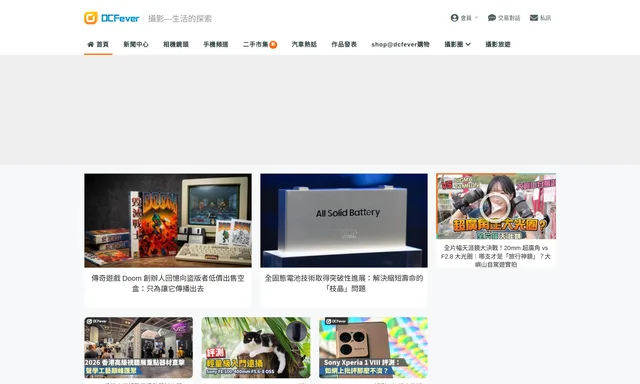Open the member account icon
The image size is (640, 384).
tap(454, 18)
